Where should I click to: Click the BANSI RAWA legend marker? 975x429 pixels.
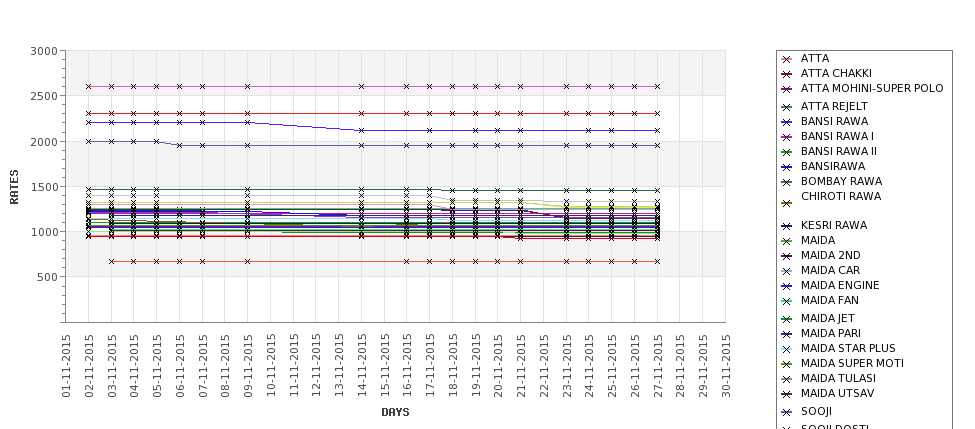[787, 122]
